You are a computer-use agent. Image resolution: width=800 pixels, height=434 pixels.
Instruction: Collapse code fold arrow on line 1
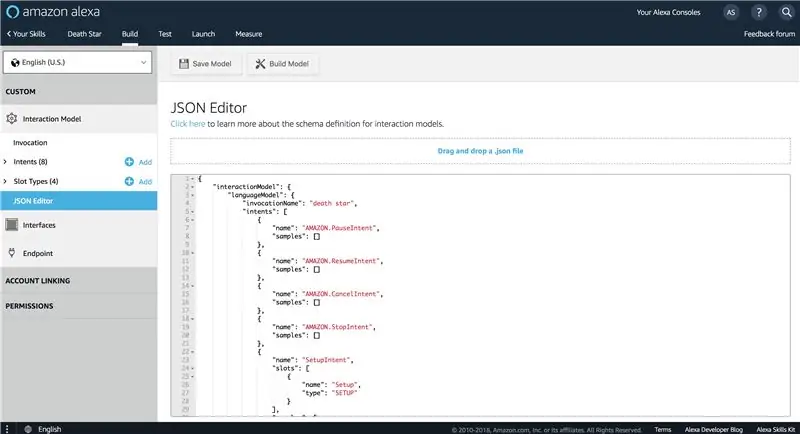[193, 179]
